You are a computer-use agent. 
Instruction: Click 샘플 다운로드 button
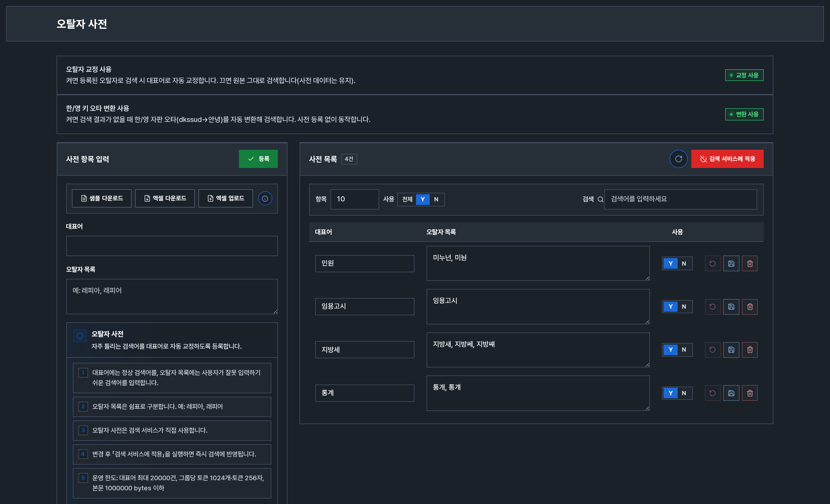pos(101,198)
